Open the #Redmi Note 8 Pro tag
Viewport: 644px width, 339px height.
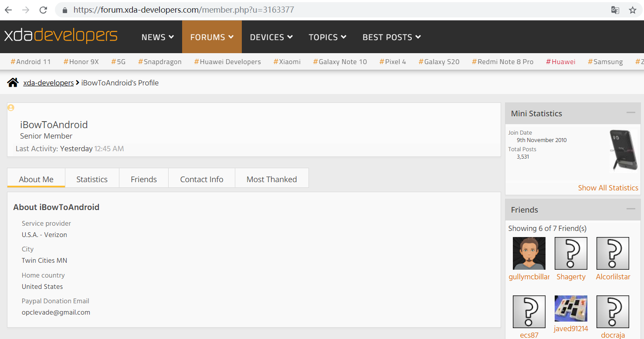tap(502, 62)
